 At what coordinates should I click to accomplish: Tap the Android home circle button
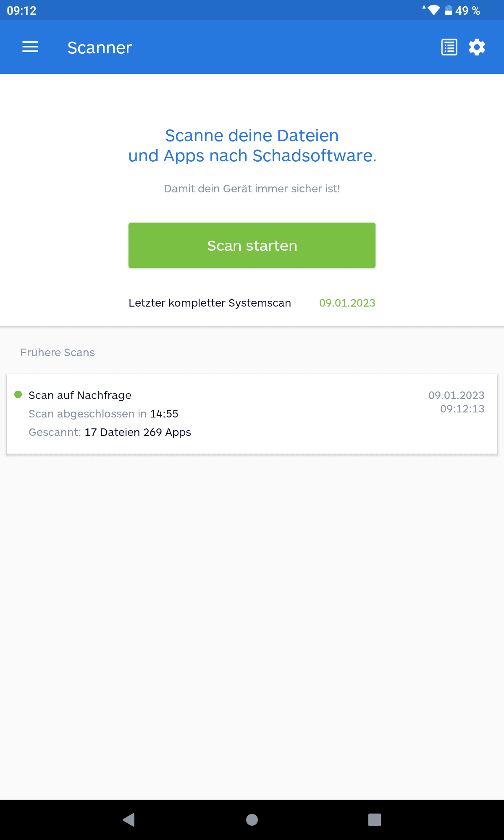pyautogui.click(x=252, y=819)
